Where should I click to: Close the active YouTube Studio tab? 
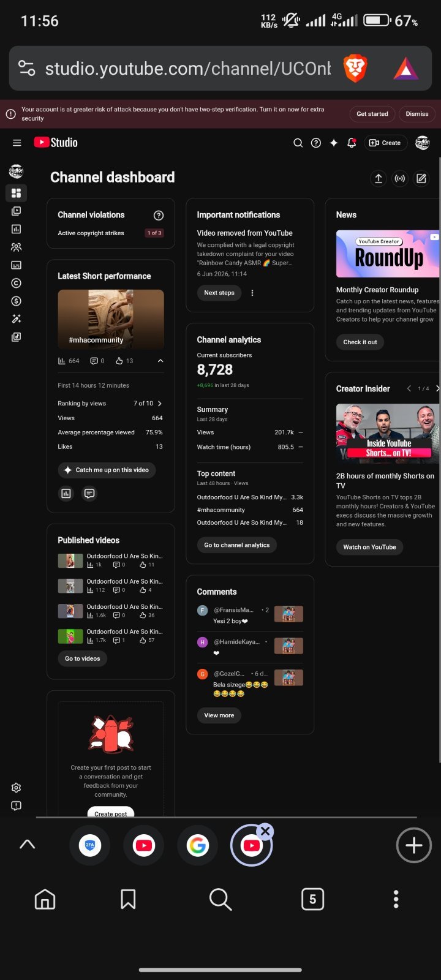tap(265, 831)
